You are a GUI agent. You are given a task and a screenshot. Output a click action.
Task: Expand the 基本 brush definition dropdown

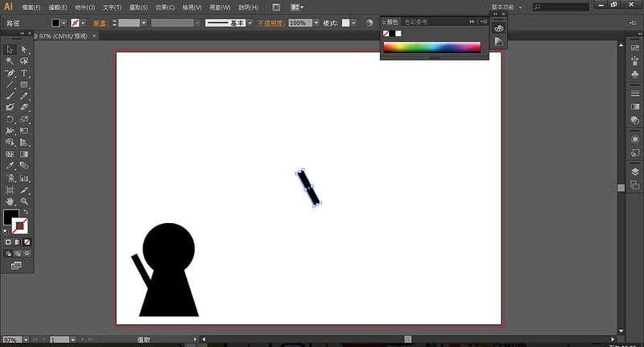(x=250, y=23)
